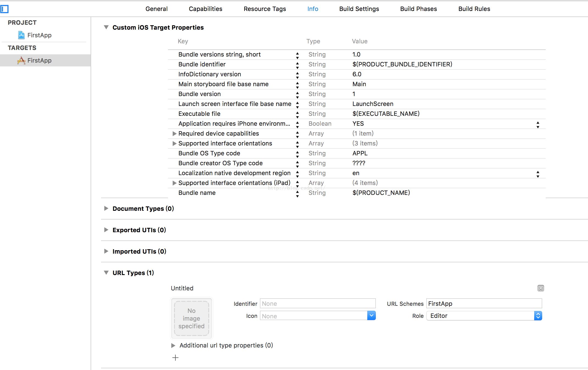Select the 1.0 short version value
The image size is (588, 370).
coord(356,54)
